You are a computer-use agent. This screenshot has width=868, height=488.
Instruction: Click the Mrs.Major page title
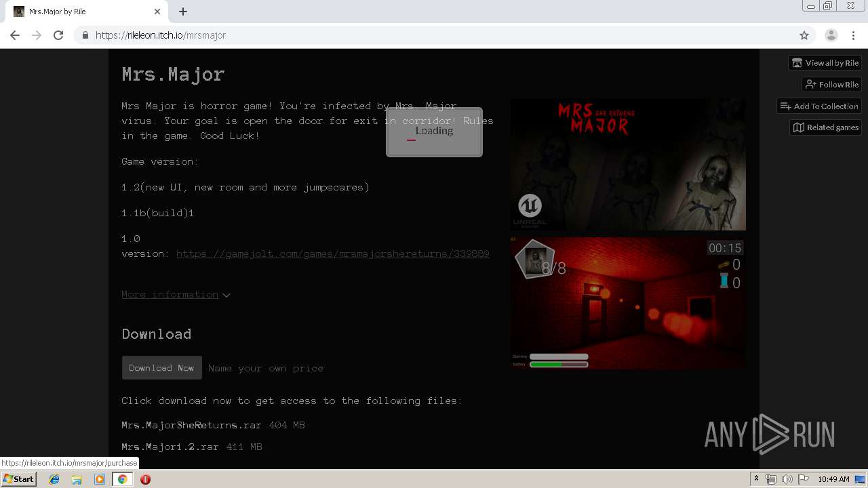coord(174,74)
